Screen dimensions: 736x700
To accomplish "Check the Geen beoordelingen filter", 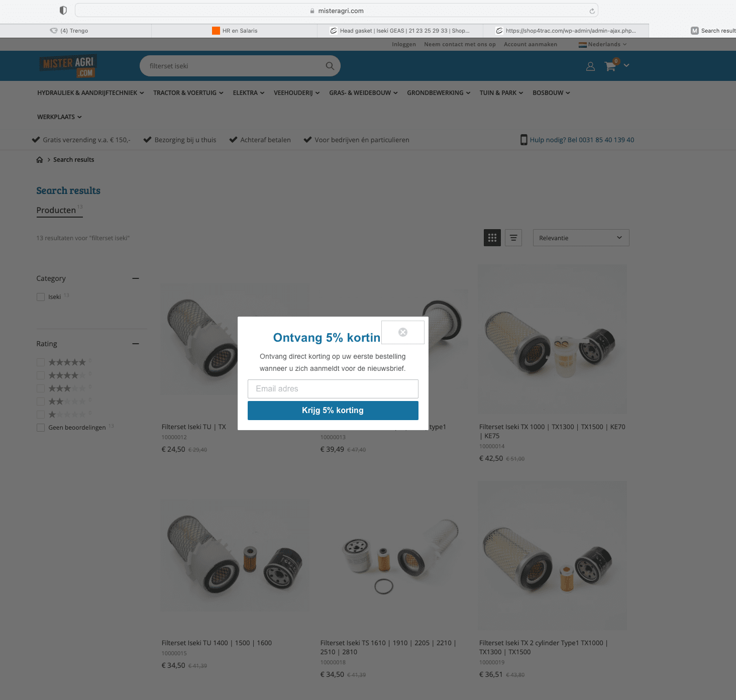I will pyautogui.click(x=41, y=428).
